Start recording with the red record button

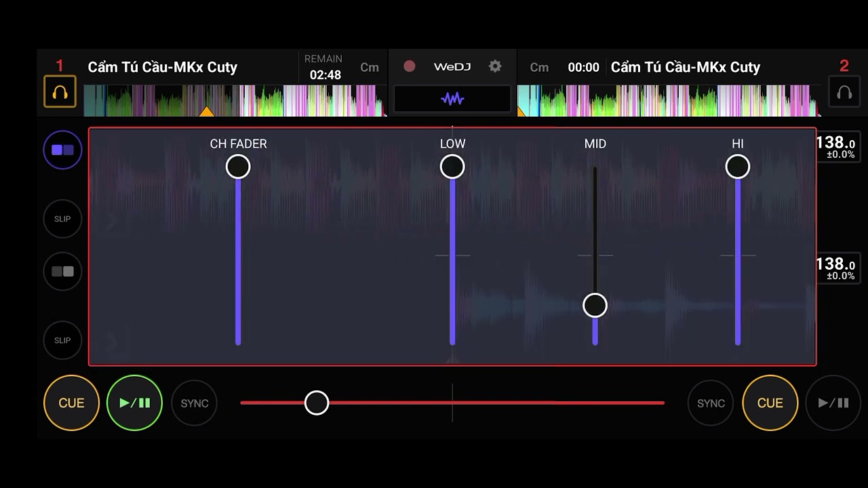click(x=410, y=66)
